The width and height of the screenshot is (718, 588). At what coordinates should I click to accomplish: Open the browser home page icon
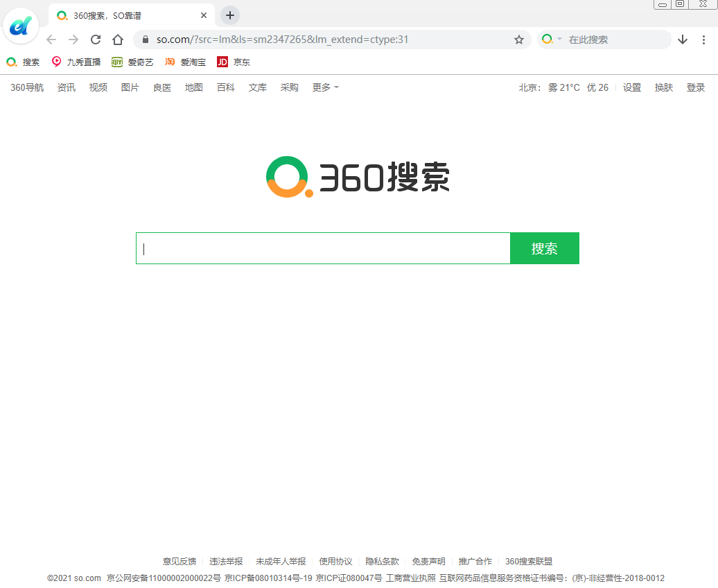[x=117, y=40]
